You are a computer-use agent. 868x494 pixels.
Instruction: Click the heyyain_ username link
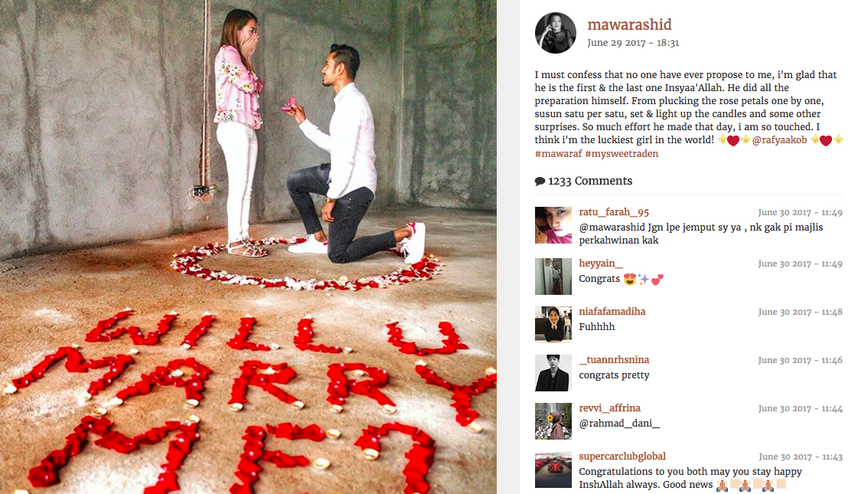coord(601,263)
